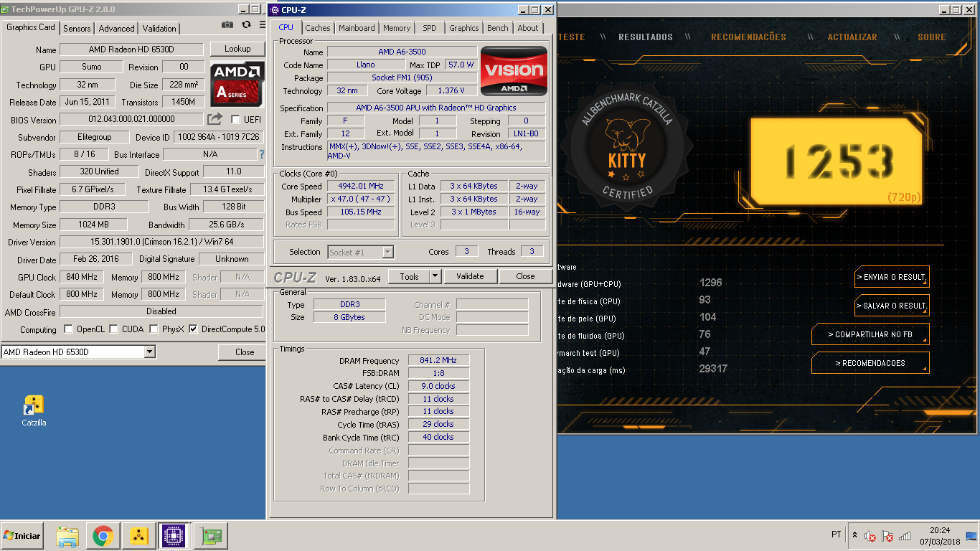The image size is (980, 551).
Task: Click the Core Speed value 4942.01 MHz
Action: (x=361, y=187)
